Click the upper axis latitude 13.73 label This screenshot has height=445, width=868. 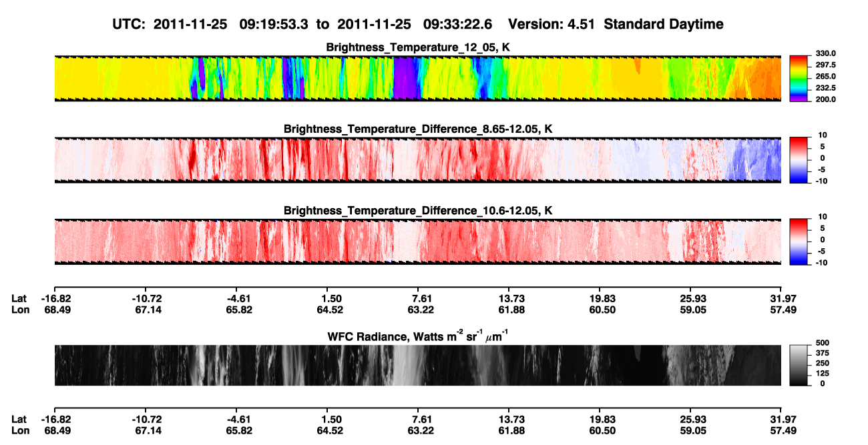pyautogui.click(x=511, y=298)
